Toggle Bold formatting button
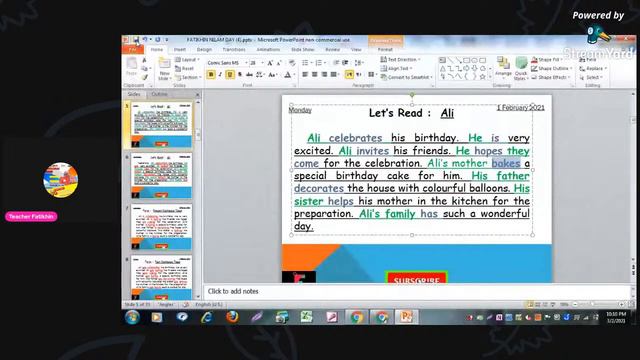The width and height of the screenshot is (640, 360). 211,75
